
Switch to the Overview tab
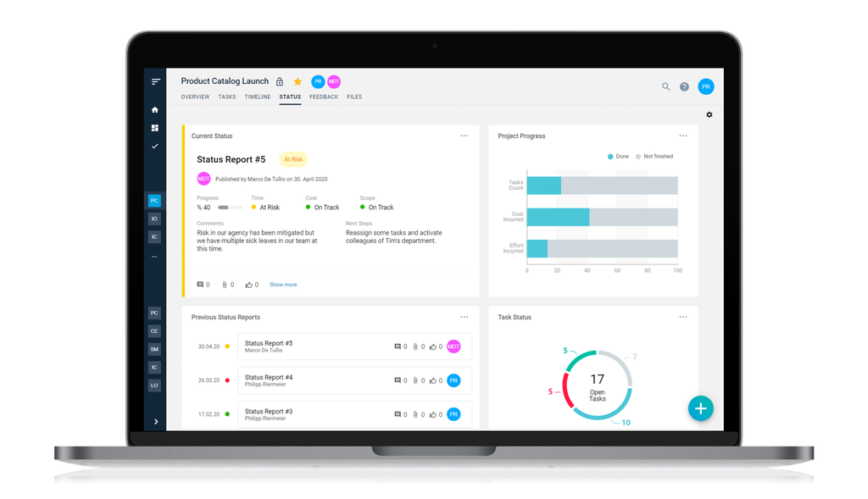(x=196, y=97)
